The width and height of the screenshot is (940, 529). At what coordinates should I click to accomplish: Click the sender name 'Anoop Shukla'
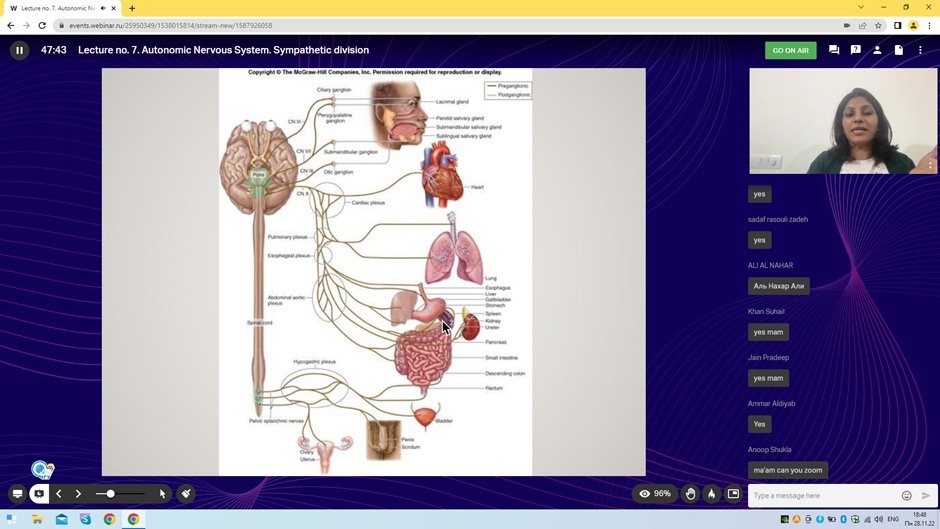pyautogui.click(x=769, y=449)
